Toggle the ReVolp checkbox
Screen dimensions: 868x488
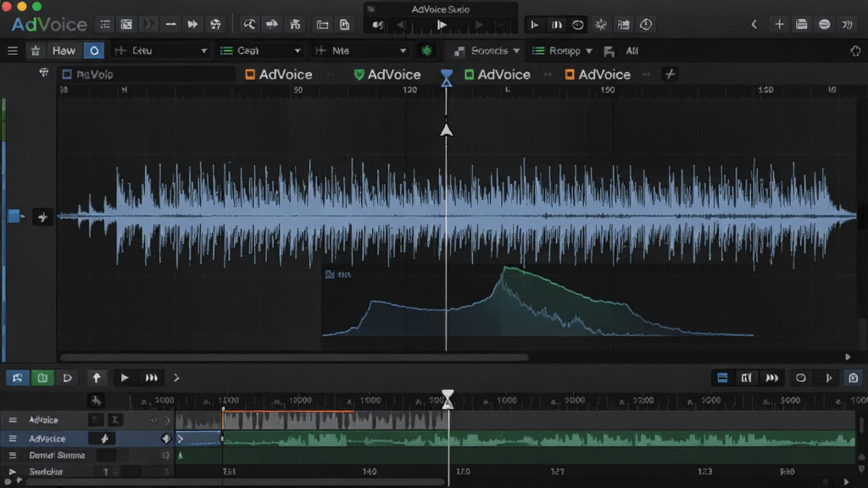[67, 75]
